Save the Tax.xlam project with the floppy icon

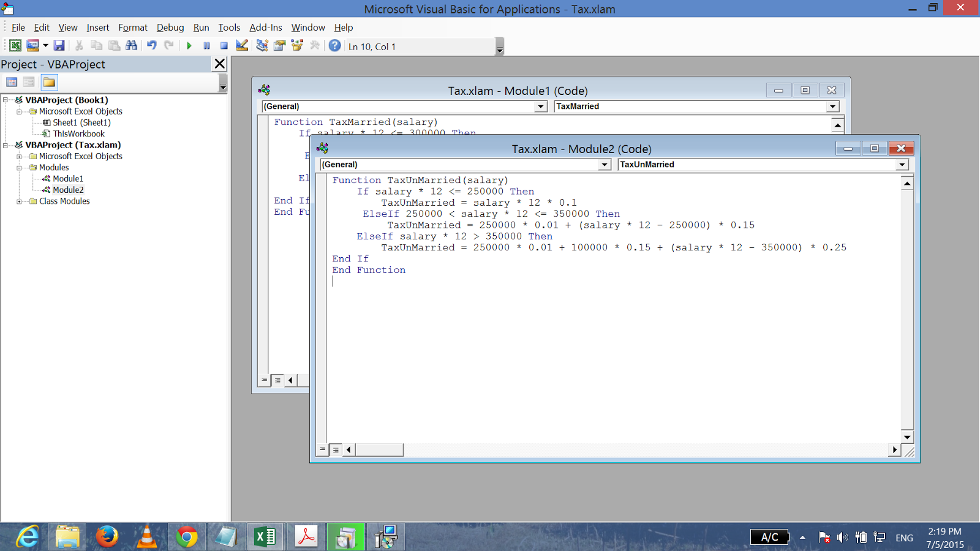[x=59, y=46]
